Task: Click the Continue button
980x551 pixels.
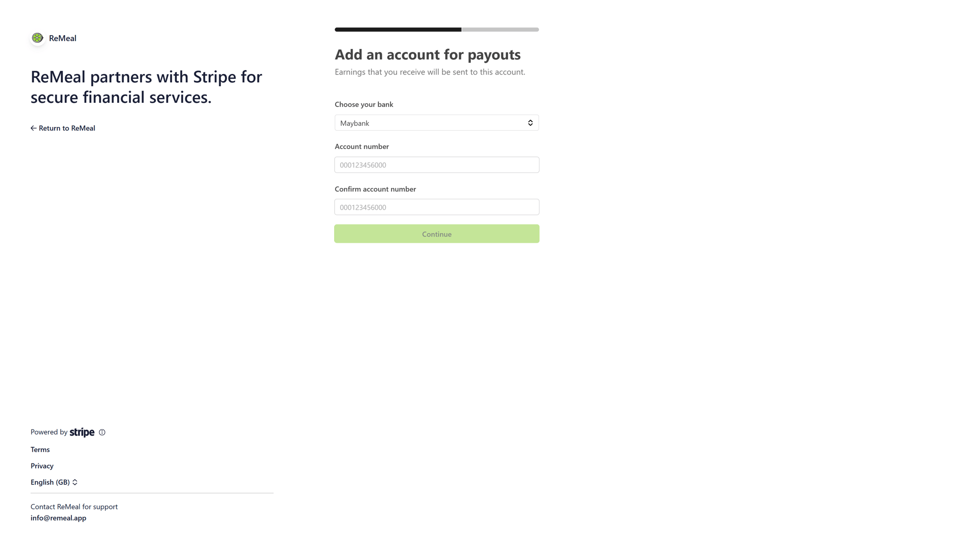Action: point(436,234)
